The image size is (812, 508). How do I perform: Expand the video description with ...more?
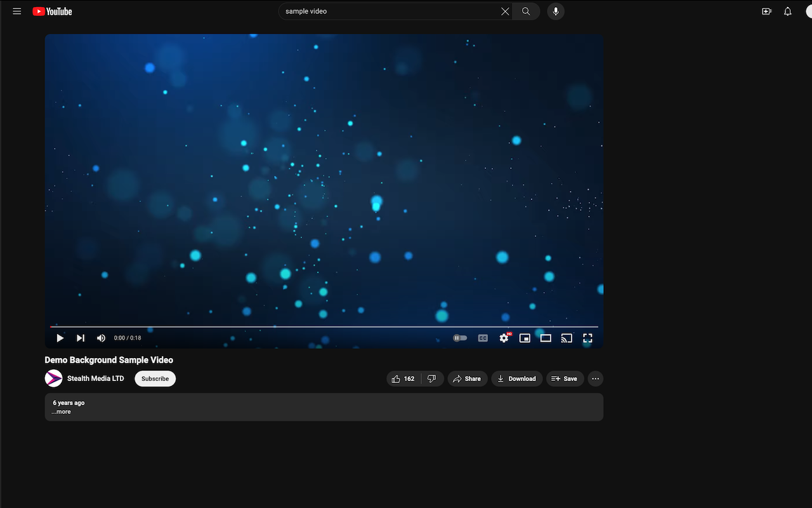click(x=61, y=411)
